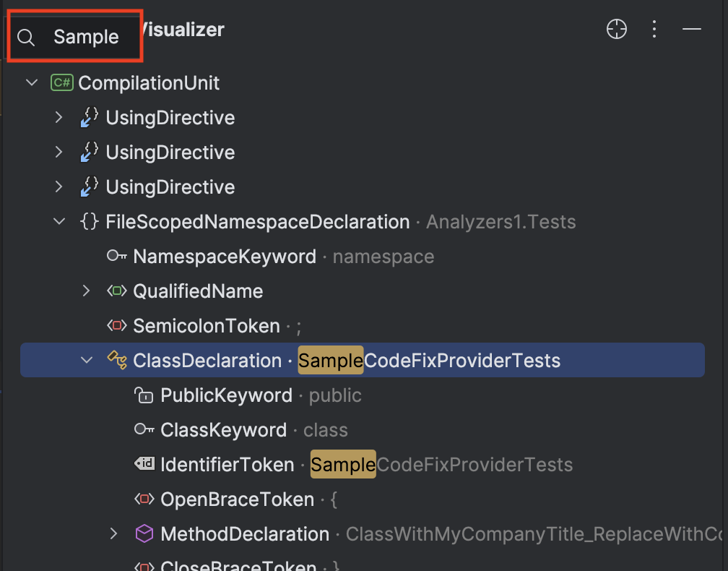
Task: Open the three-dot options menu
Action: [654, 30]
